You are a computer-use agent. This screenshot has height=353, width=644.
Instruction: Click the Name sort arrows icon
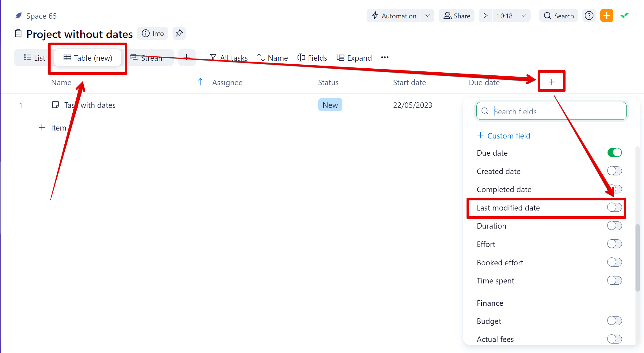pos(261,58)
